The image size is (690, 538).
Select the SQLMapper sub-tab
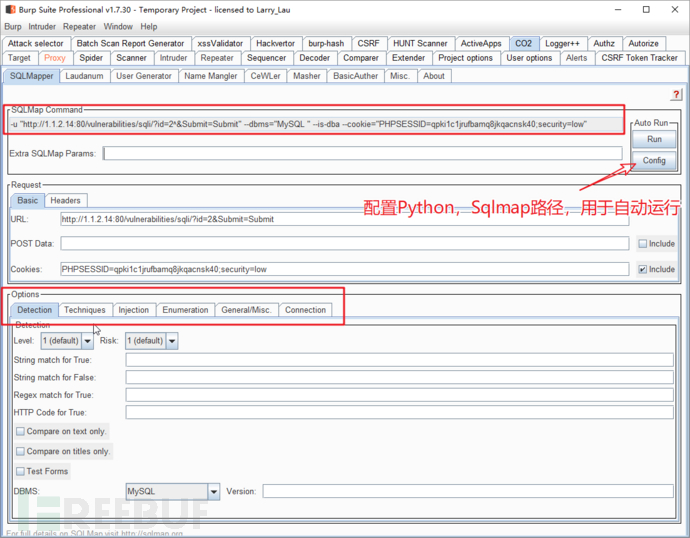(x=31, y=76)
